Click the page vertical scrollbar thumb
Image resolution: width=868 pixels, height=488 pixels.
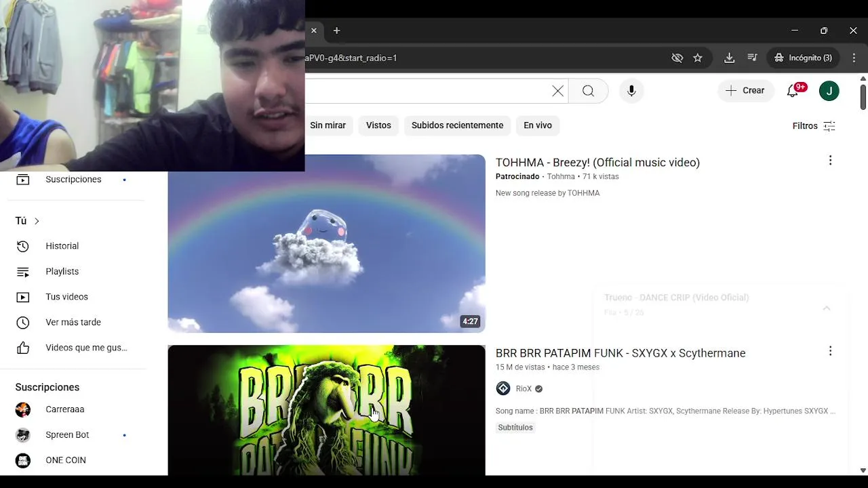(863, 97)
